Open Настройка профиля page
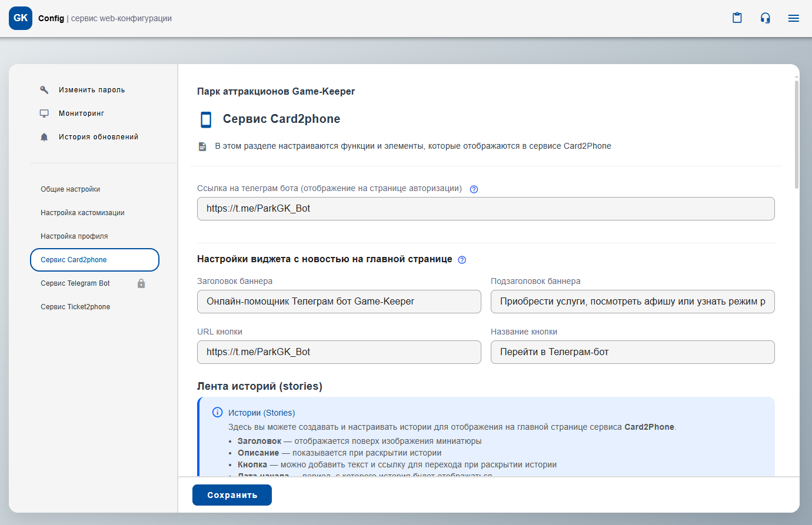812x525 pixels. tap(74, 236)
